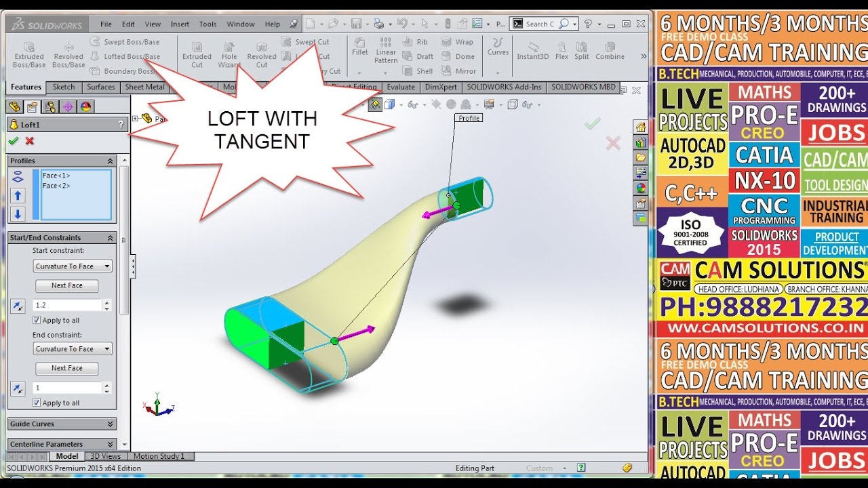Open Appearances task pane icon
Image resolution: width=868 pixels, height=488 pixels.
coord(640,188)
